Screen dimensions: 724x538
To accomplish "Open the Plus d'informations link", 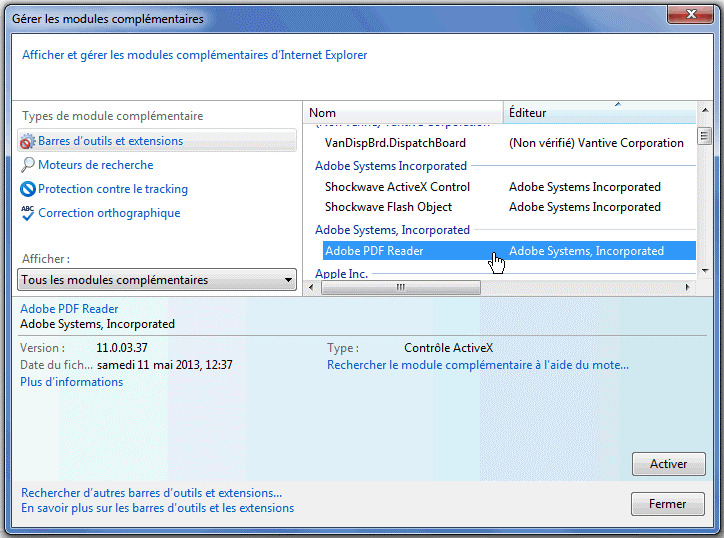I will coord(72,382).
